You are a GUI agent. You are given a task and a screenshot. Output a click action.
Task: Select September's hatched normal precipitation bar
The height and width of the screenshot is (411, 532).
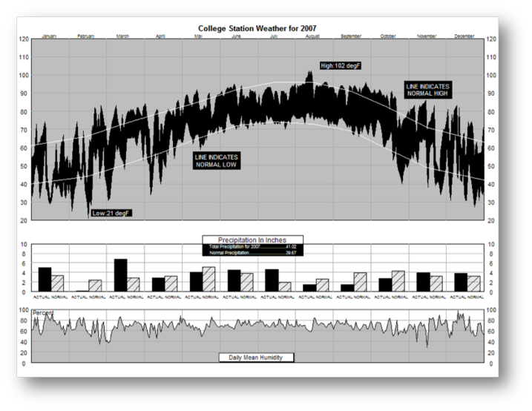point(360,283)
